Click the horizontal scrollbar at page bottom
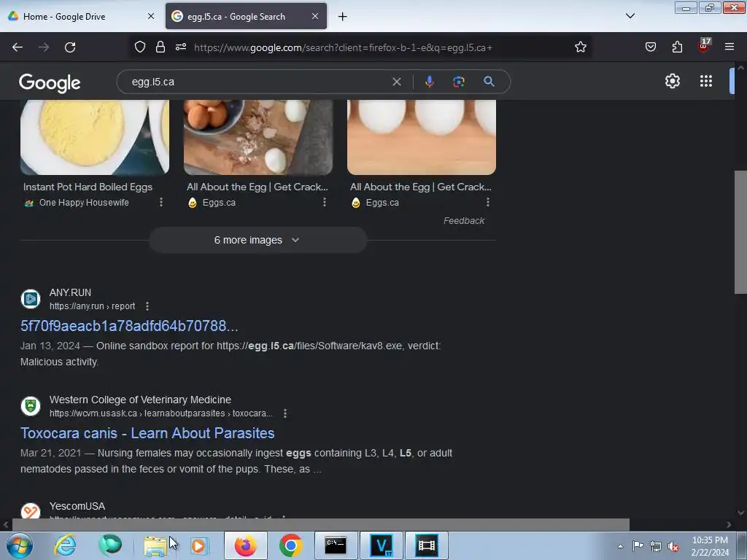The image size is (747, 560). click(x=320, y=524)
